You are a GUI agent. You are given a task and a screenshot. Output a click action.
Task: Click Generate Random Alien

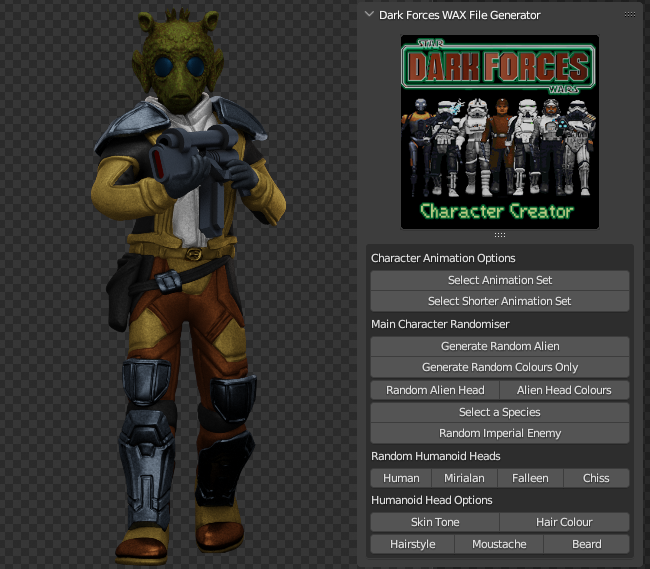499,346
